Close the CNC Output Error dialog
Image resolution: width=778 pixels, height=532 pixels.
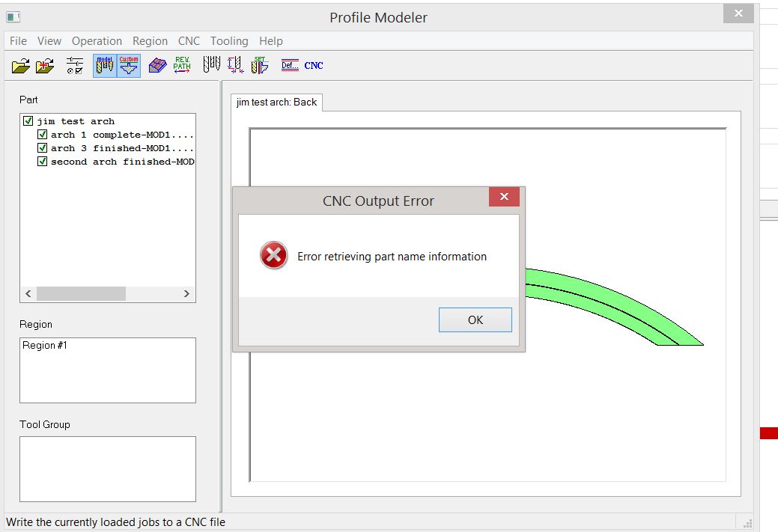click(504, 197)
